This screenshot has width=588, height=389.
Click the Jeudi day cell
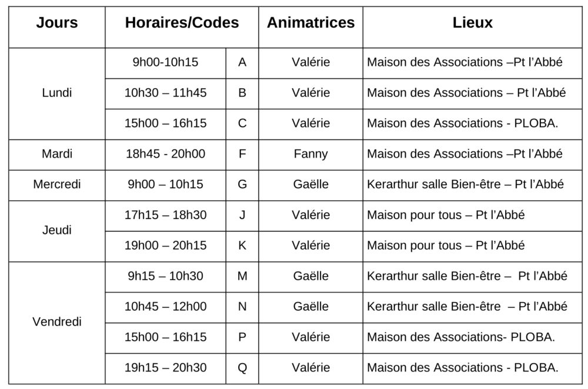click(x=57, y=230)
